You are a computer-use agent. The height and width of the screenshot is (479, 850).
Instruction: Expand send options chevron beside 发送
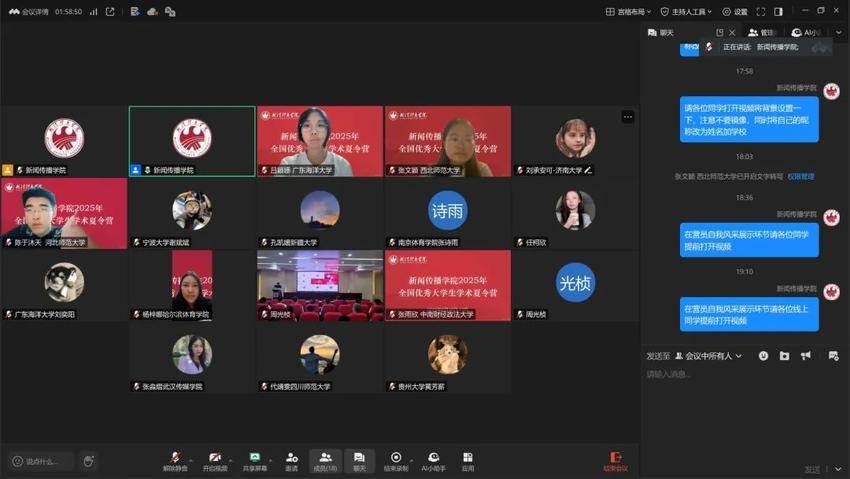point(838,469)
